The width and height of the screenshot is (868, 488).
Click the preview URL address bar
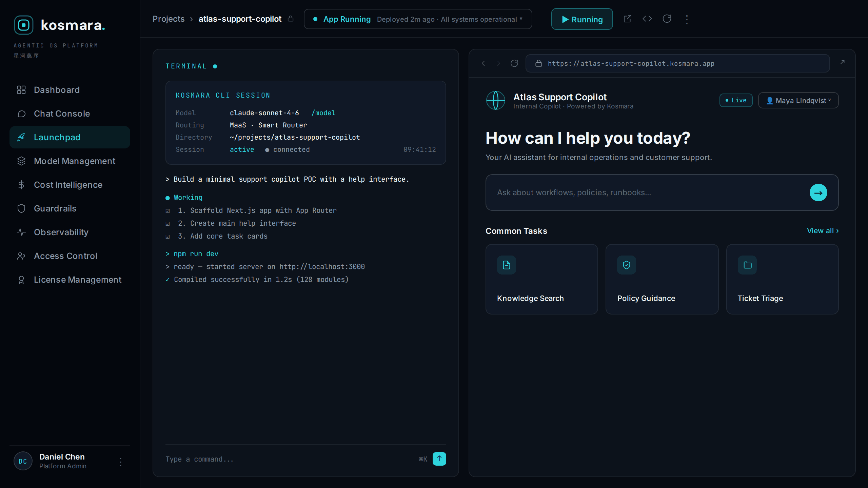pos(678,63)
